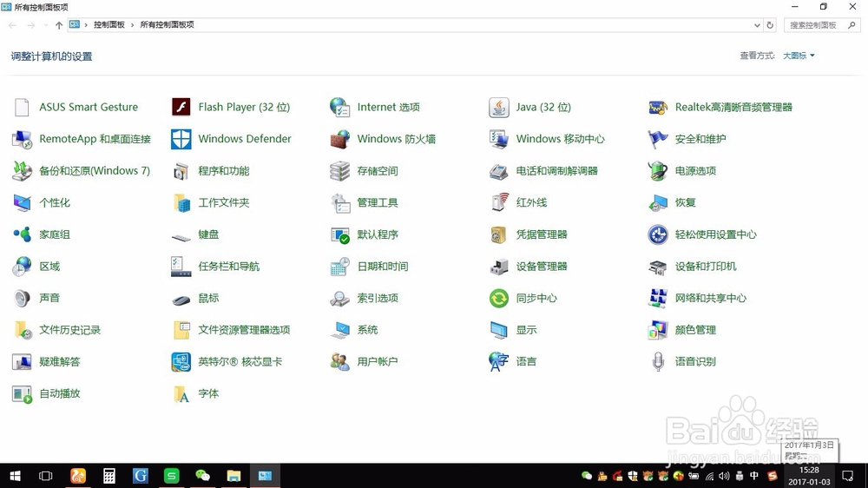Go up one folder level arrow
The image size is (868, 488).
(59, 25)
